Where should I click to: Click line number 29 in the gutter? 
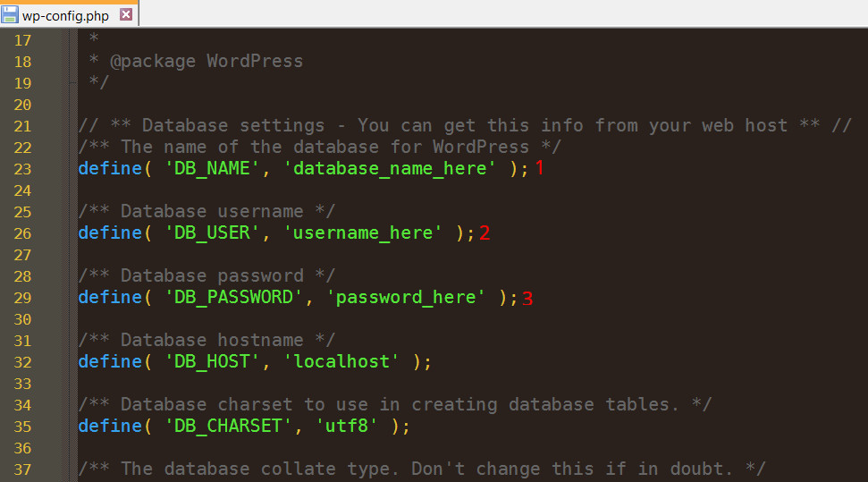point(22,298)
